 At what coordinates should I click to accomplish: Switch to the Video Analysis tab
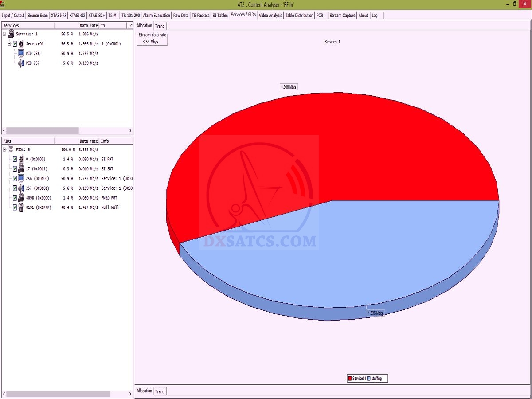click(270, 16)
